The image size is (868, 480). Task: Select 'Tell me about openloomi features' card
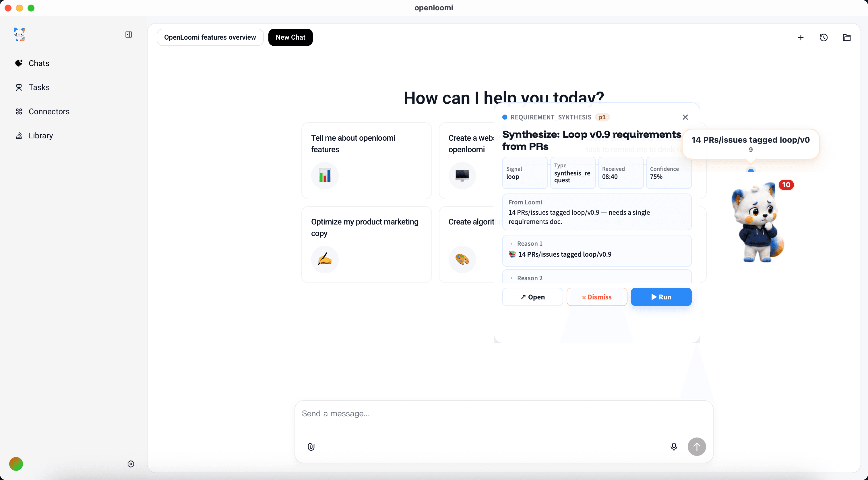tap(367, 161)
